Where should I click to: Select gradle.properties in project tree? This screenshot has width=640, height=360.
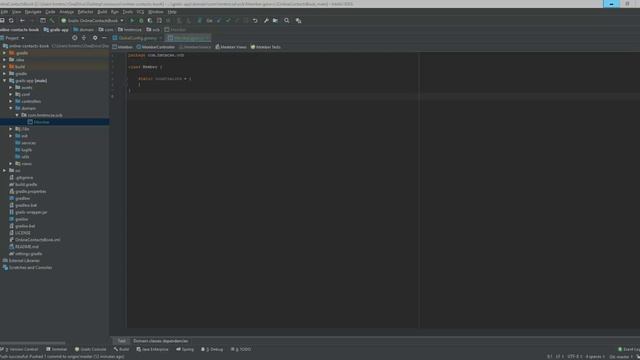pos(28,191)
